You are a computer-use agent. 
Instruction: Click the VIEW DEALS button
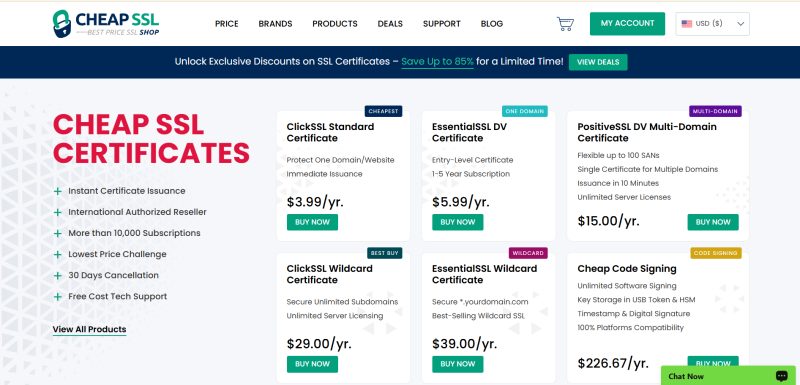pyautogui.click(x=598, y=62)
